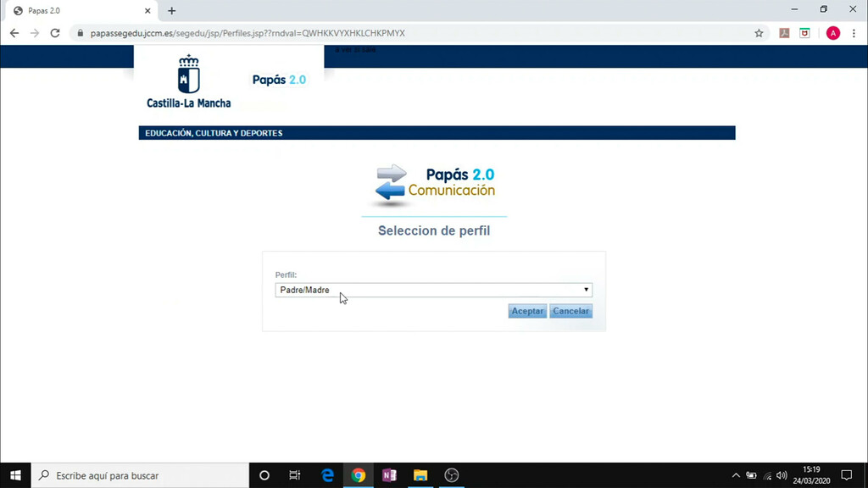Open the notification center icon

tap(847, 475)
